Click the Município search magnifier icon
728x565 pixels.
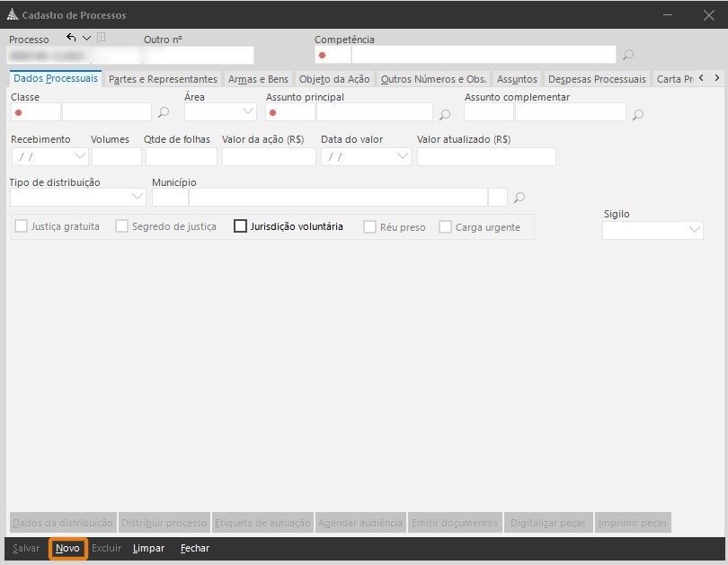click(x=519, y=198)
